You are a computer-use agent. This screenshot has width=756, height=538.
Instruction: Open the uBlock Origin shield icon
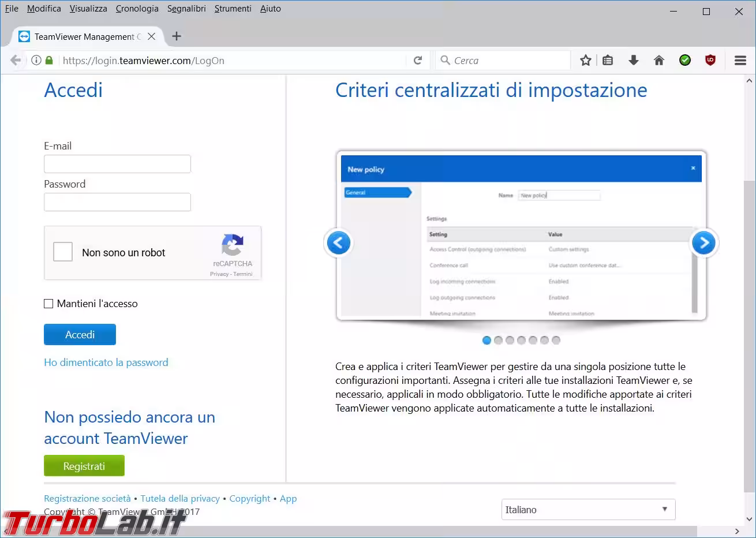(710, 60)
